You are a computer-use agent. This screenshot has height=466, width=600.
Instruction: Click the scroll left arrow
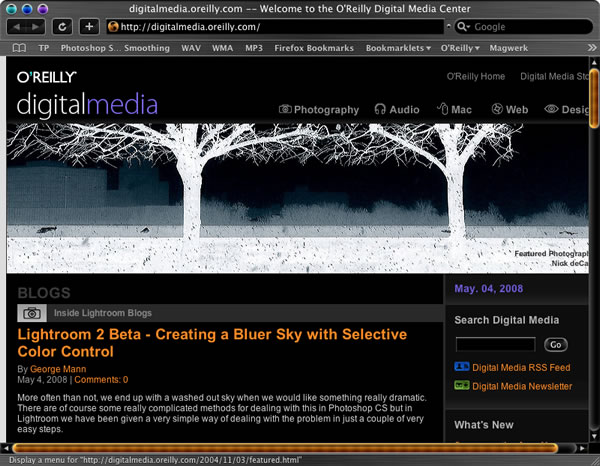coord(6,448)
